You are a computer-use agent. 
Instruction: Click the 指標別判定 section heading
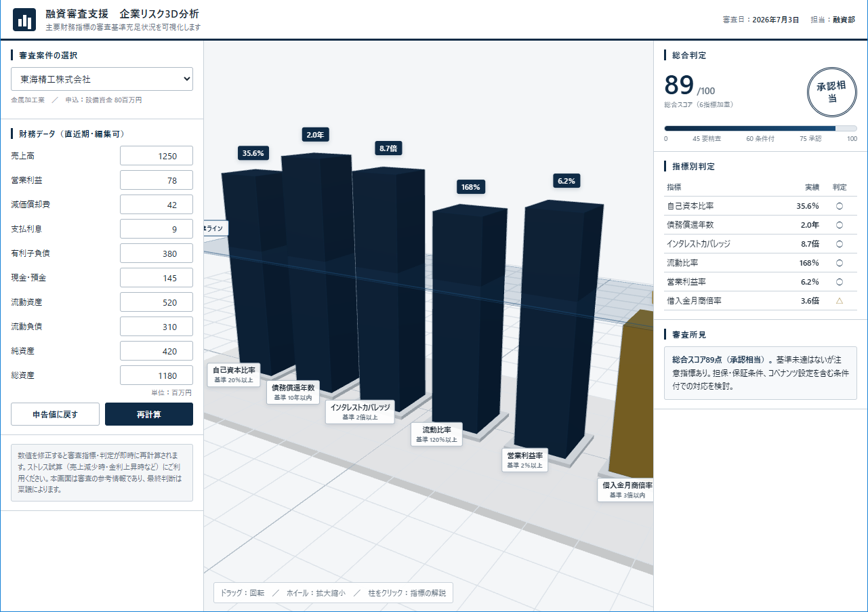693,166
